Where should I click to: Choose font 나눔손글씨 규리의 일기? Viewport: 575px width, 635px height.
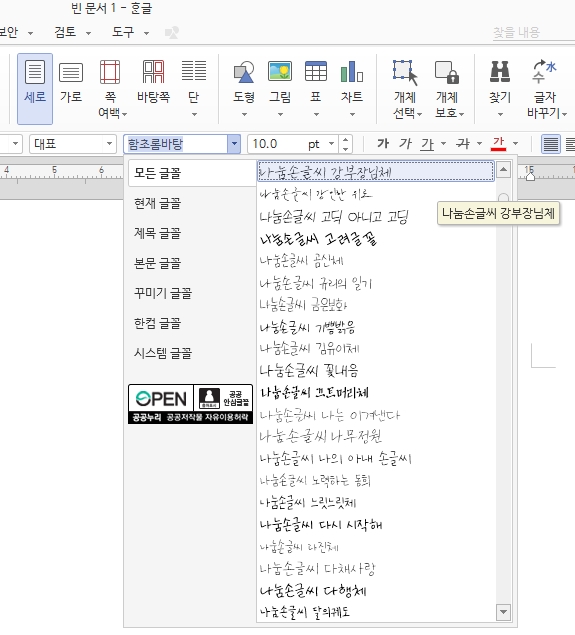click(x=376, y=283)
